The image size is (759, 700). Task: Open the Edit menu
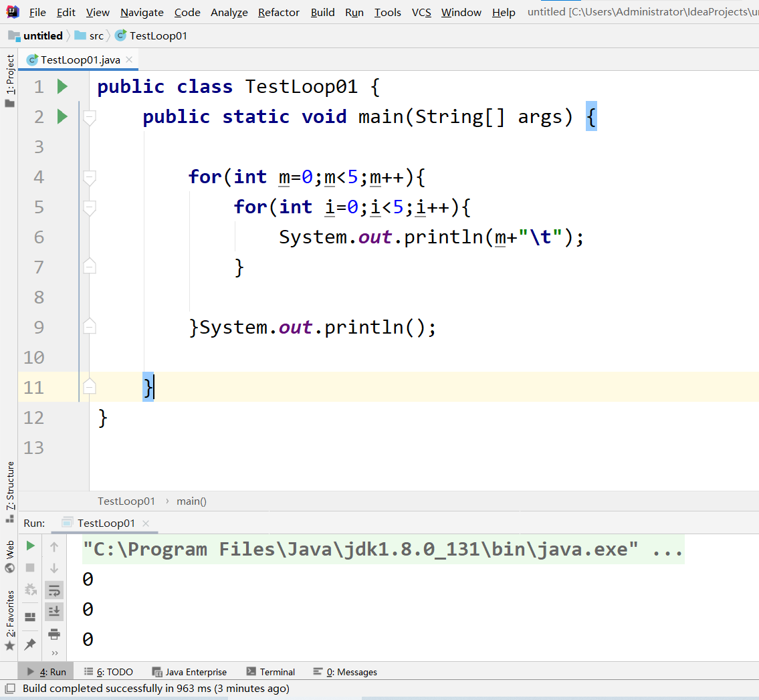click(66, 12)
